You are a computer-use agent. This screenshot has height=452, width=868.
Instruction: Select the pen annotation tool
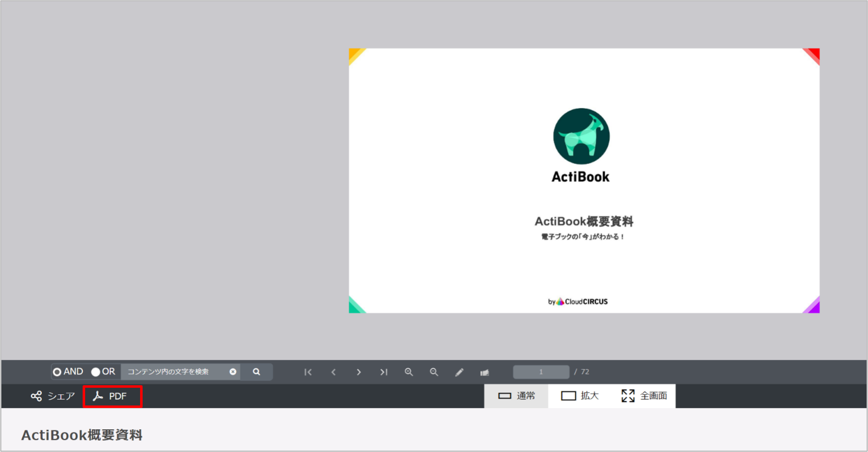pos(459,372)
